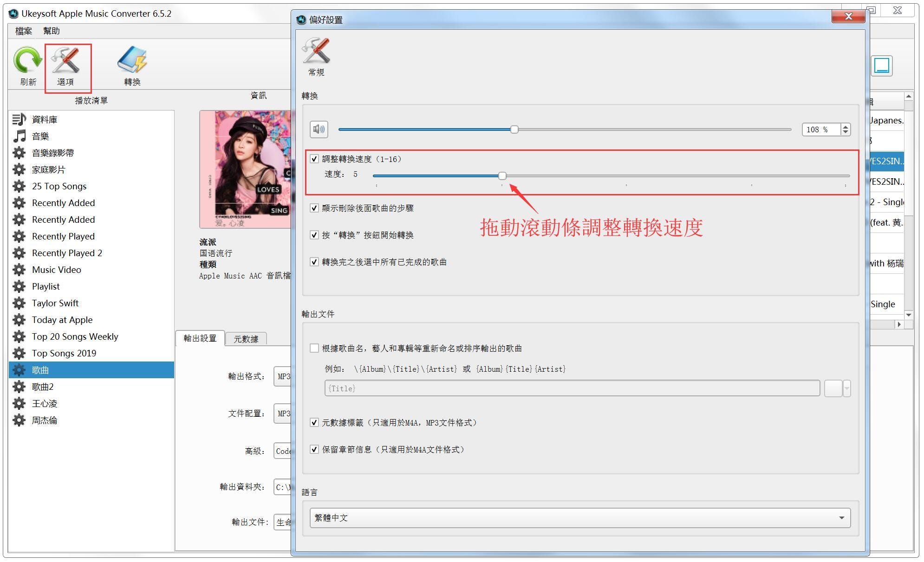
Task: Click the music note icon beside 音樂
Action: 19,136
